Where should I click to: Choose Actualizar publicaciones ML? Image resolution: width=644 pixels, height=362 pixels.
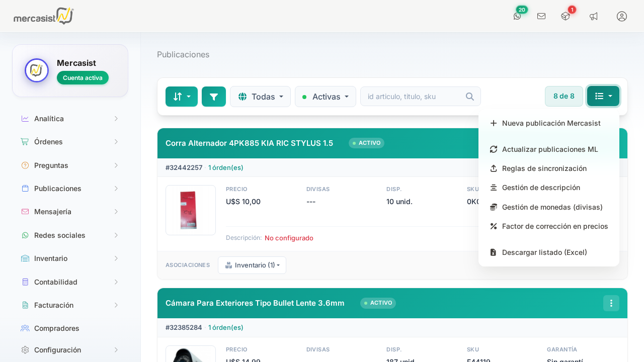coord(549,149)
